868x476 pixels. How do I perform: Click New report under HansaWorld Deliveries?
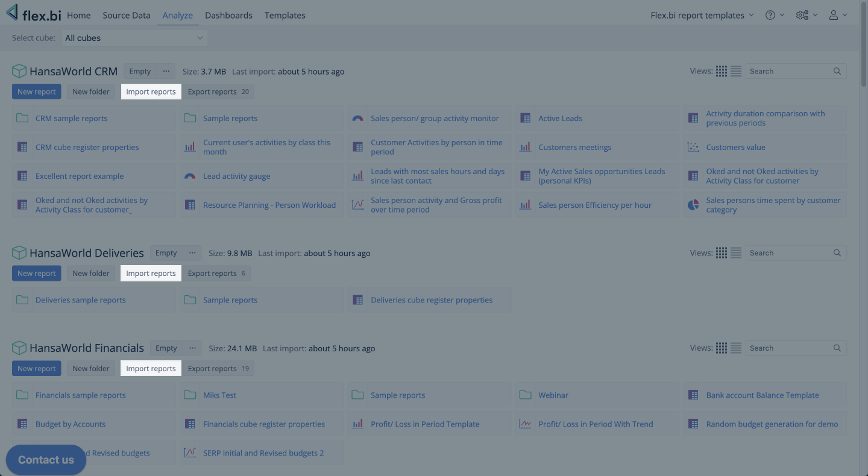coord(37,274)
